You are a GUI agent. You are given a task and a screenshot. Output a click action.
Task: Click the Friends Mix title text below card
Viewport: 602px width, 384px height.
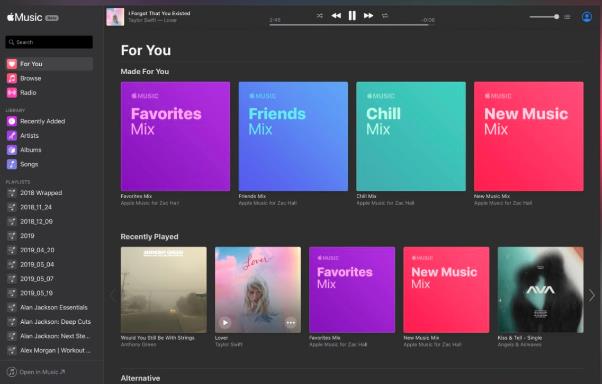click(252, 196)
